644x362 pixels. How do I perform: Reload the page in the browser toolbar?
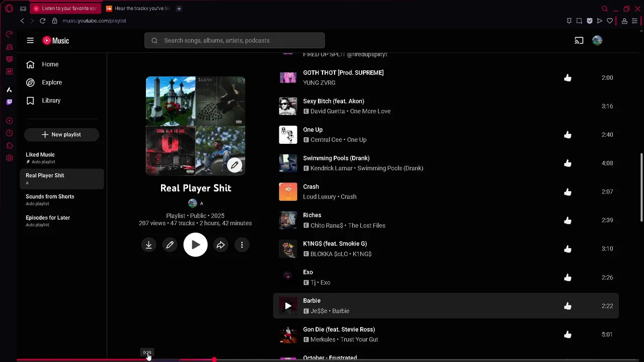[x=42, y=21]
